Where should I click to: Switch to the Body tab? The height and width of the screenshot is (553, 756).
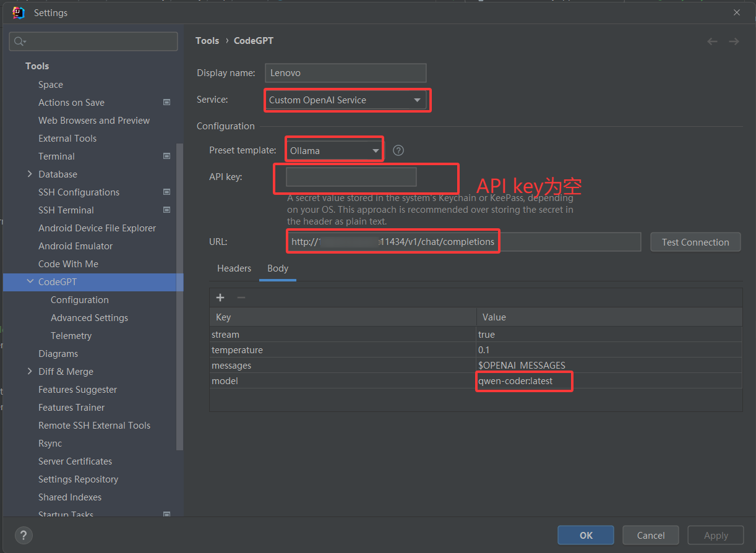click(x=278, y=268)
